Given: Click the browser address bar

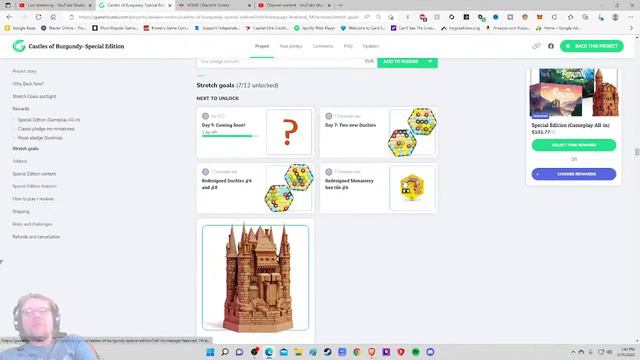Looking at the screenshot, I should pyautogui.click(x=218, y=17).
